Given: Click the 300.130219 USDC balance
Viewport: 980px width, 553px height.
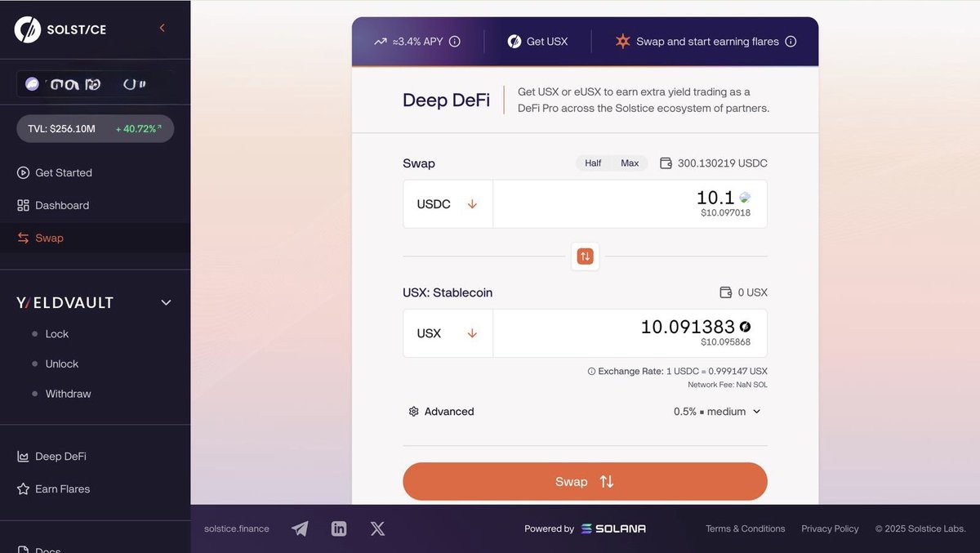Looking at the screenshot, I should 723,163.
